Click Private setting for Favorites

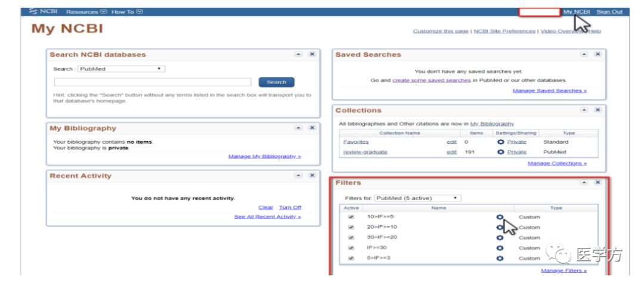[x=516, y=142]
